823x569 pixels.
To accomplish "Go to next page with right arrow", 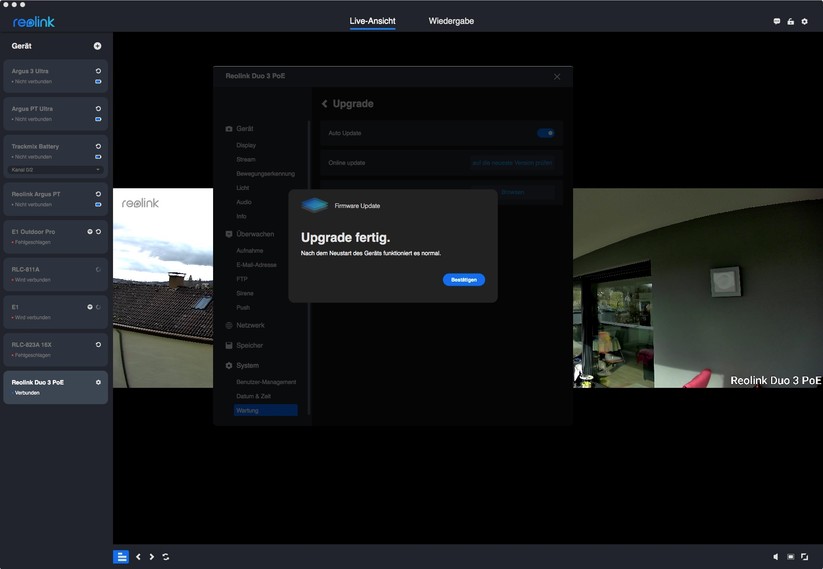I will click(152, 557).
